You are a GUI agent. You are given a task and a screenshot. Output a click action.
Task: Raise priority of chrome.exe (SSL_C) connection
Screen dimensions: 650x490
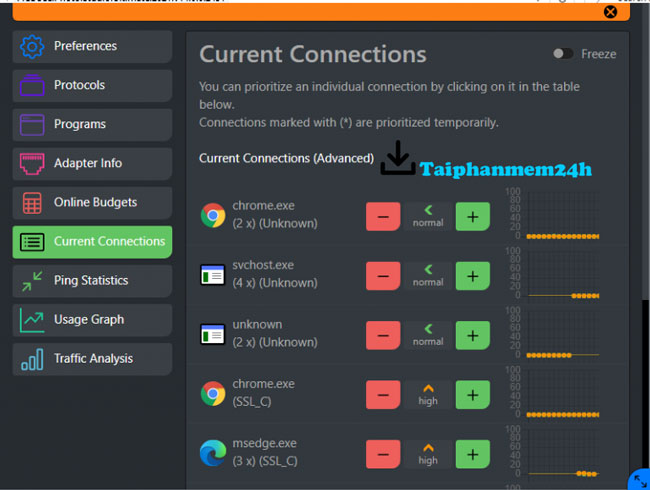[473, 395]
